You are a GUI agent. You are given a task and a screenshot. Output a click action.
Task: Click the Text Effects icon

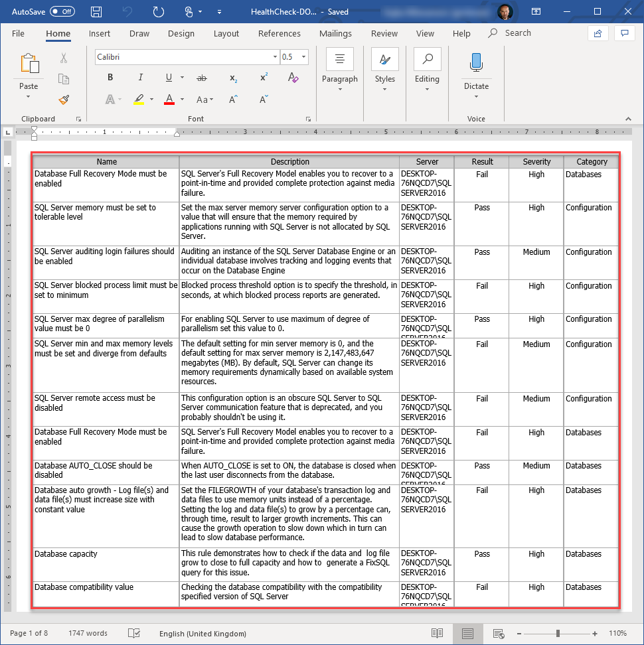(x=110, y=100)
